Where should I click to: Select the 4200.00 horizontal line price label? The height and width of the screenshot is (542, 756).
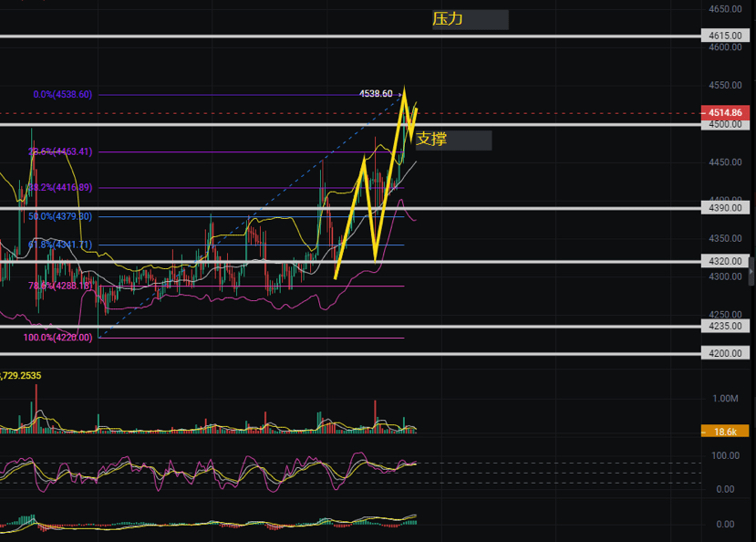coord(724,353)
